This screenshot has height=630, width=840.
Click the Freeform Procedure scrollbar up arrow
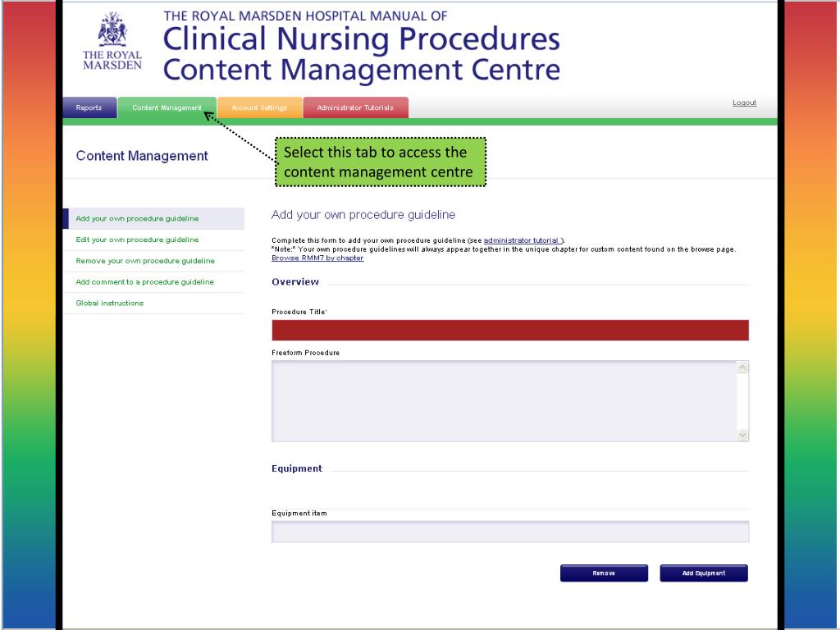tap(742, 367)
